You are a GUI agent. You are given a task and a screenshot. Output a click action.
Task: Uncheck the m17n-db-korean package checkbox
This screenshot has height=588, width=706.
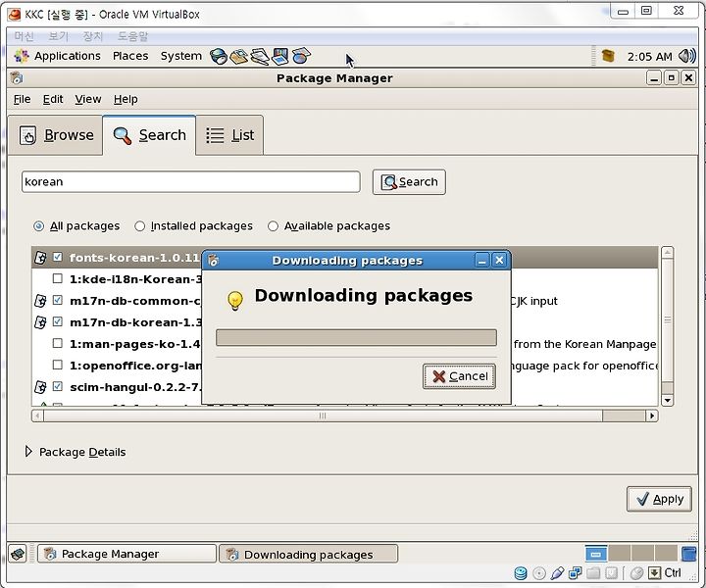[x=57, y=321]
